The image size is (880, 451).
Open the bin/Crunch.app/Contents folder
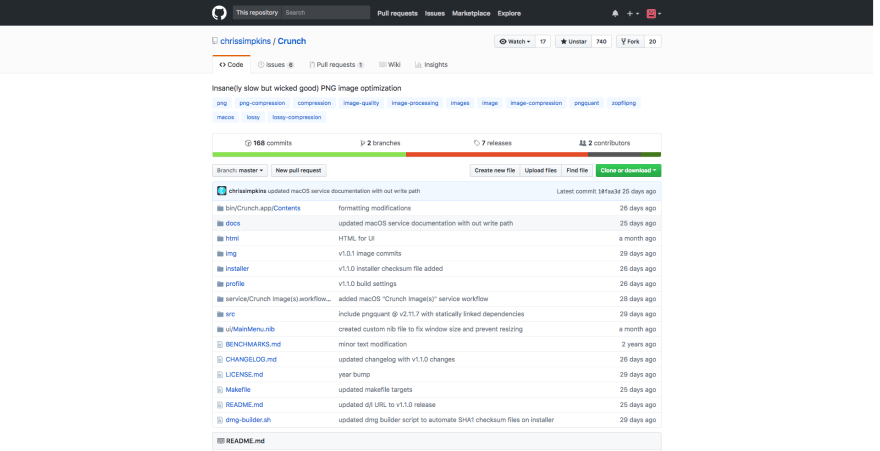(263, 208)
